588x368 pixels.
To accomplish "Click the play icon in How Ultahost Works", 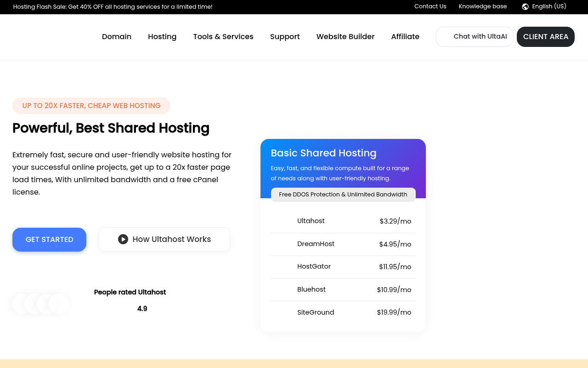I will (x=123, y=239).
